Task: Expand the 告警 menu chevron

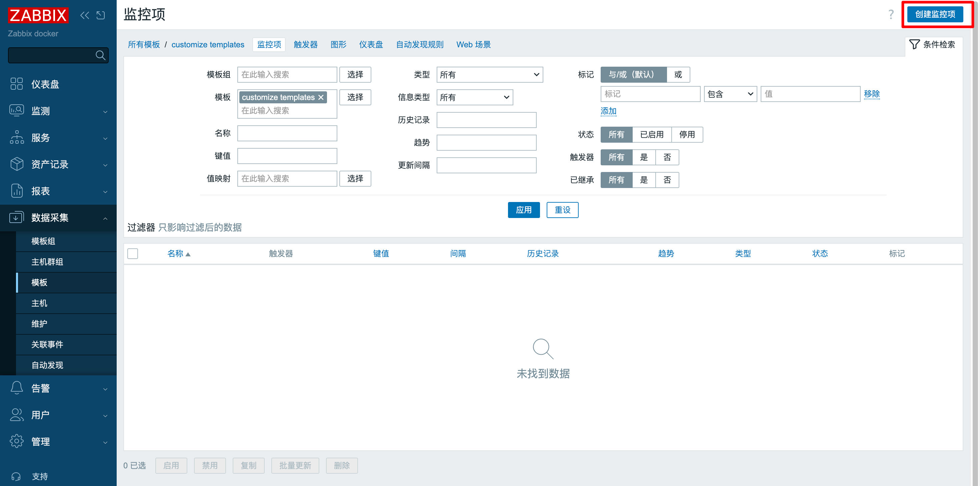Action: click(x=105, y=389)
